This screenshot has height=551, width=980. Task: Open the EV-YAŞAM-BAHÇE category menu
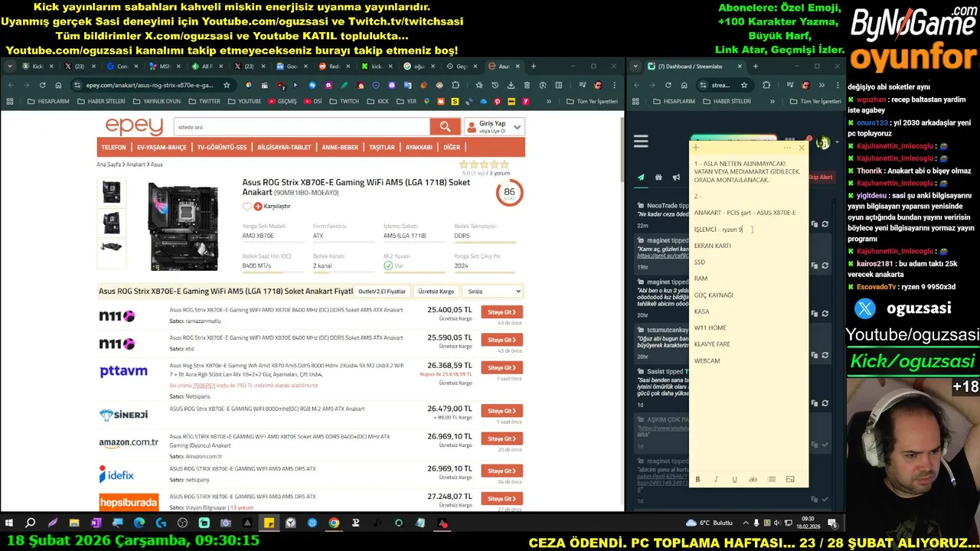tap(162, 147)
